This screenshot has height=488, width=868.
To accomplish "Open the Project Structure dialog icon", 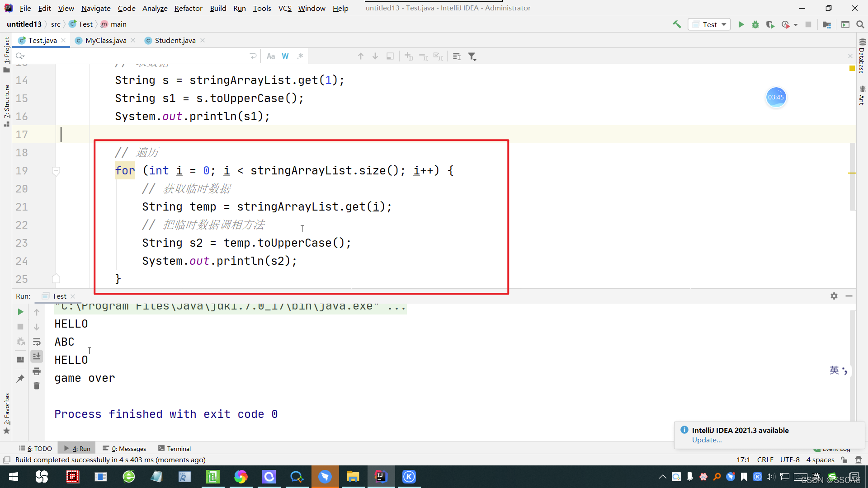I will [827, 24].
